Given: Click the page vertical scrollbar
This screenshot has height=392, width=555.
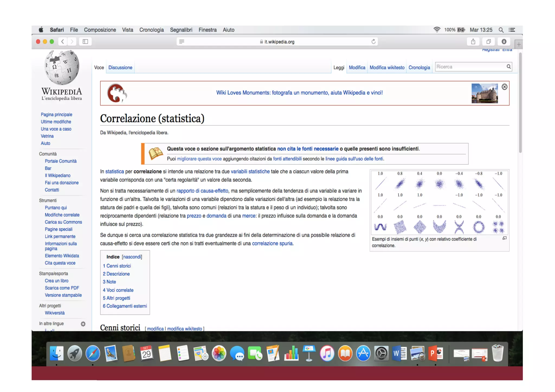Looking at the screenshot, I should [520, 103].
